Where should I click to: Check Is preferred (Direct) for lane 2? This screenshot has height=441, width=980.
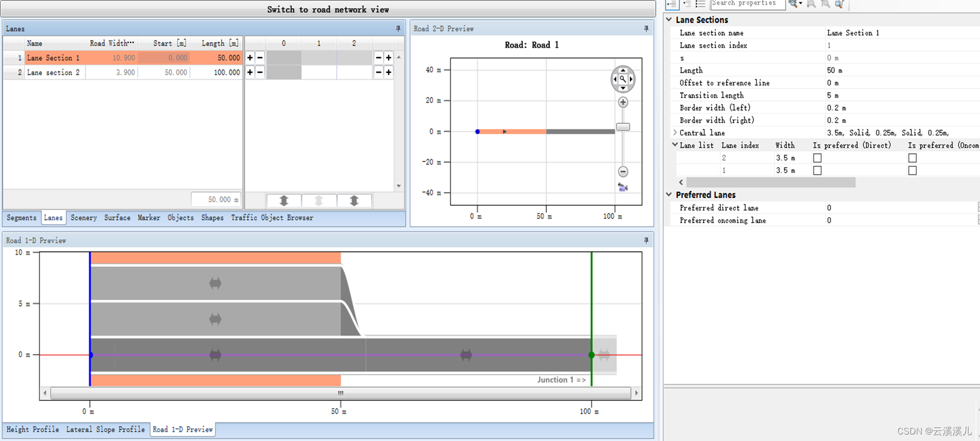pyautogui.click(x=817, y=158)
